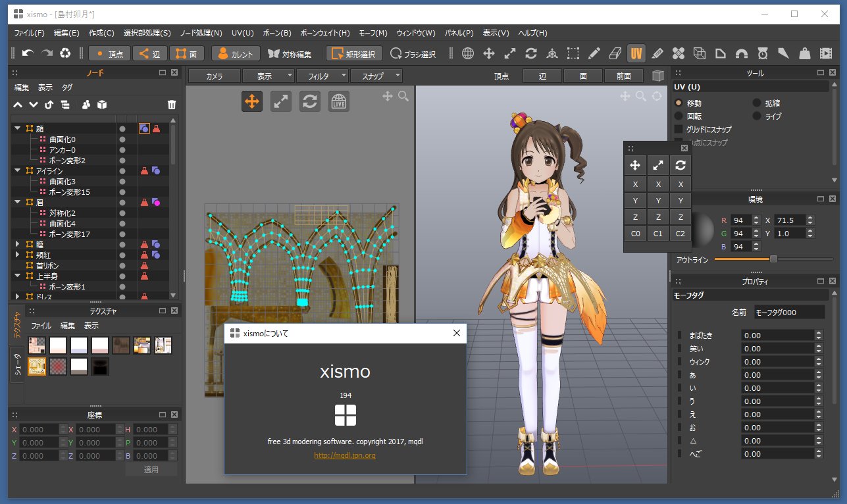Open the フィルタ dropdown
This screenshot has width=847, height=504.
tap(322, 76)
